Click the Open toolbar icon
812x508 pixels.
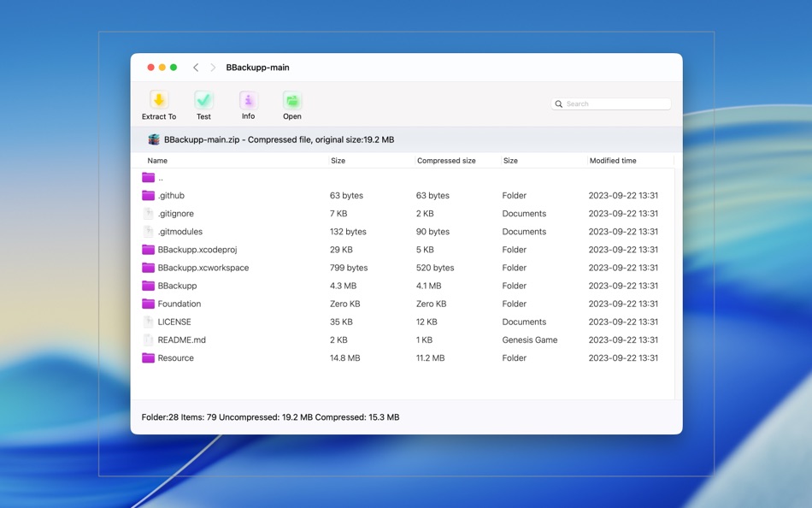click(292, 99)
